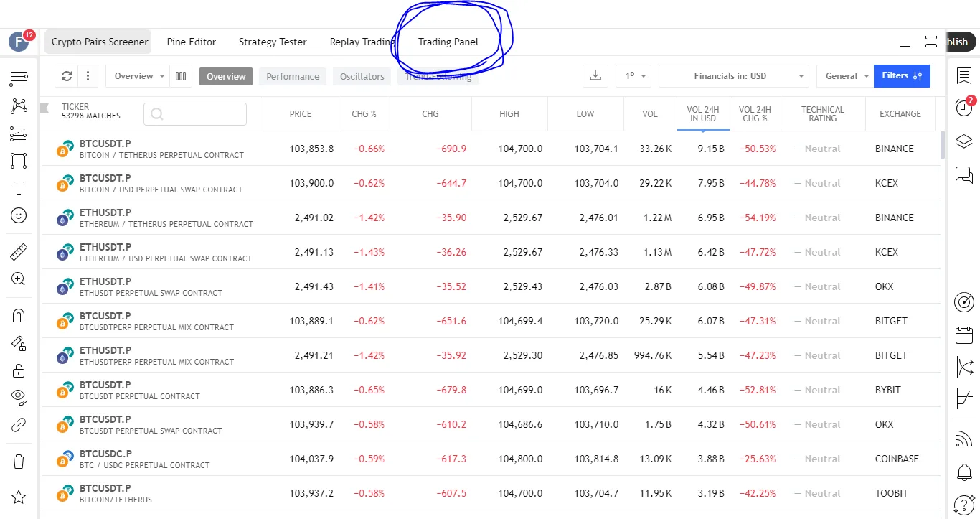Toggle the flag filter beside TICKER header

click(x=44, y=108)
